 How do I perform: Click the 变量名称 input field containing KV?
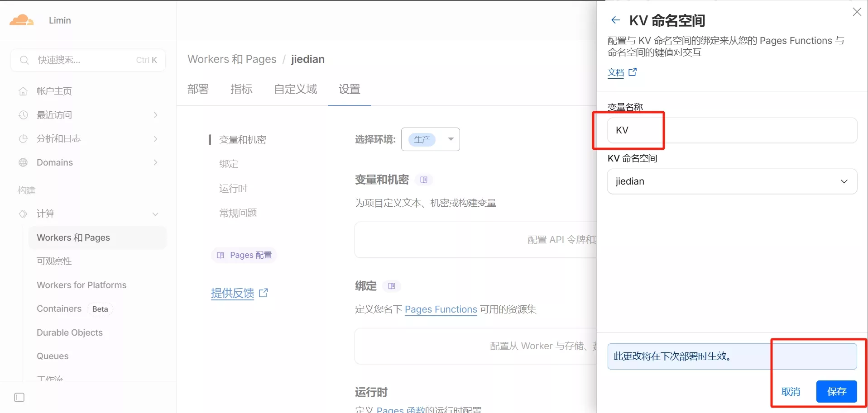732,130
